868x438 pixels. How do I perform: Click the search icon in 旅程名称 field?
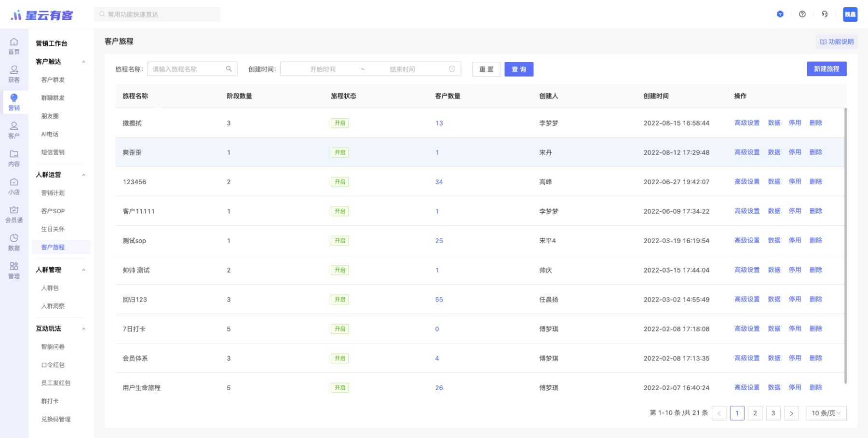coord(229,69)
